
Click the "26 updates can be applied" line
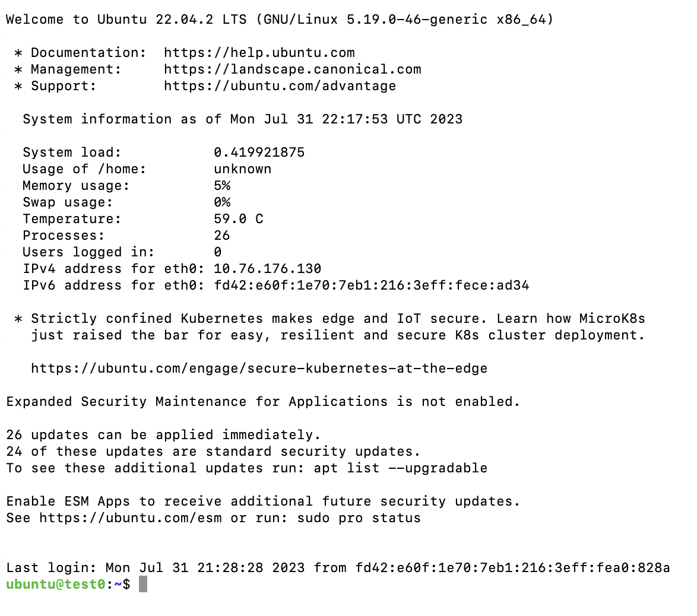click(x=163, y=435)
